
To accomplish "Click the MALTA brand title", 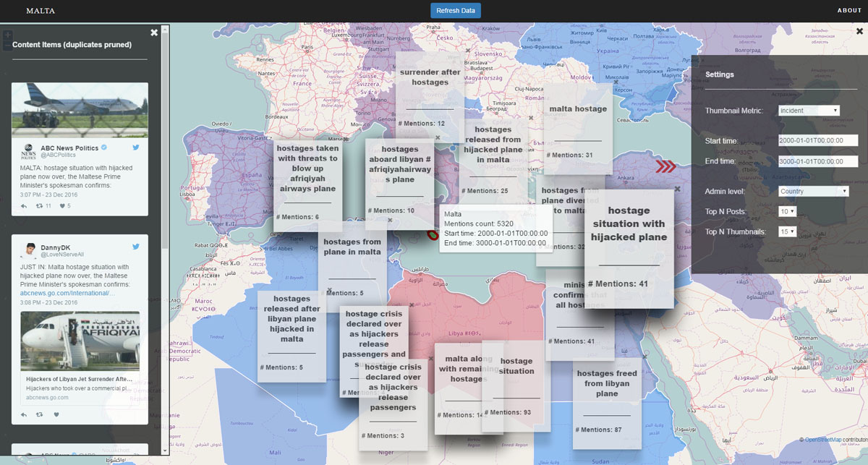I will point(41,11).
